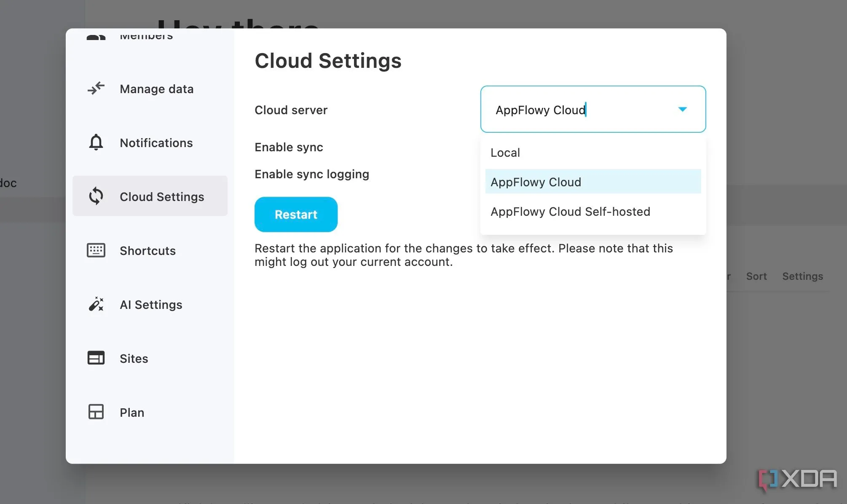Image resolution: width=847 pixels, height=504 pixels.
Task: Click the Cloud Settings heading text
Action: point(328,61)
